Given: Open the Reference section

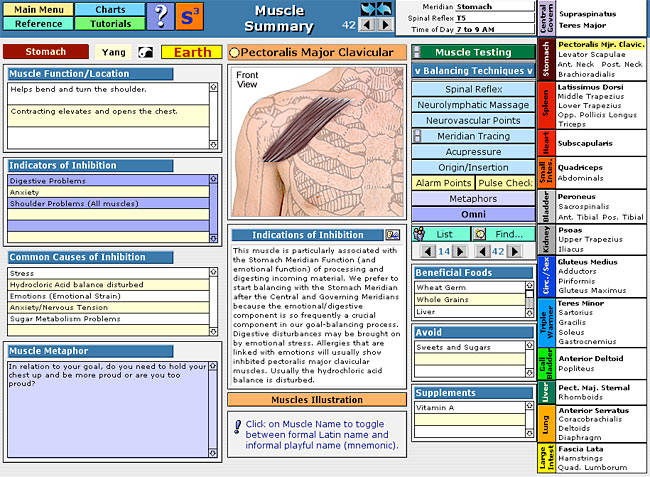Looking at the screenshot, I should [39, 24].
